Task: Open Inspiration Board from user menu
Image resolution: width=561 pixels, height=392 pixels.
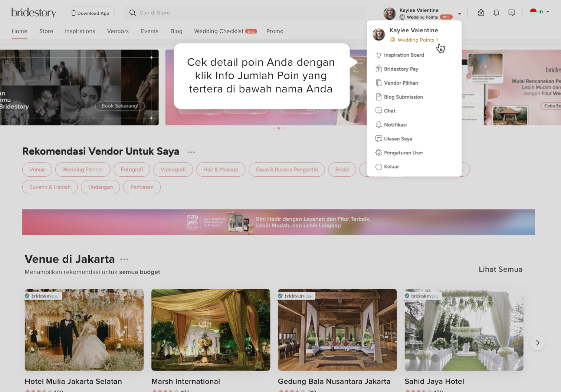Action: point(404,55)
